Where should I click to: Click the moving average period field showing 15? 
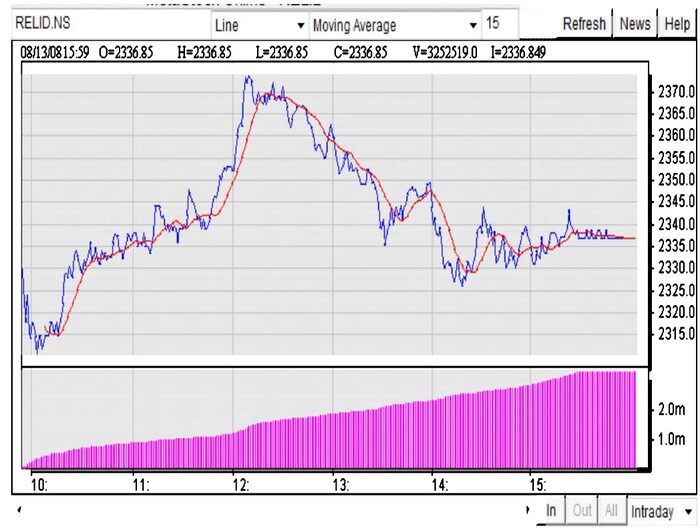coord(500,24)
